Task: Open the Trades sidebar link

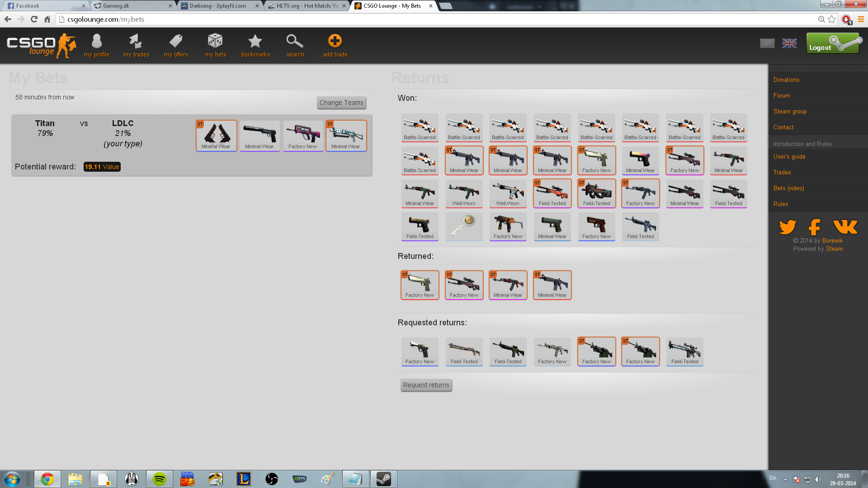Action: [x=782, y=172]
